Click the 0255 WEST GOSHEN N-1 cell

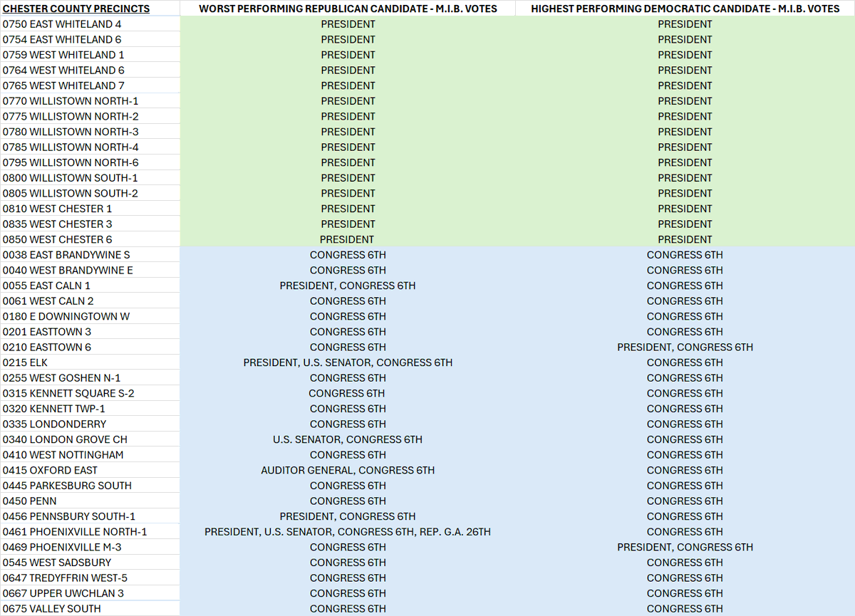(x=90, y=378)
